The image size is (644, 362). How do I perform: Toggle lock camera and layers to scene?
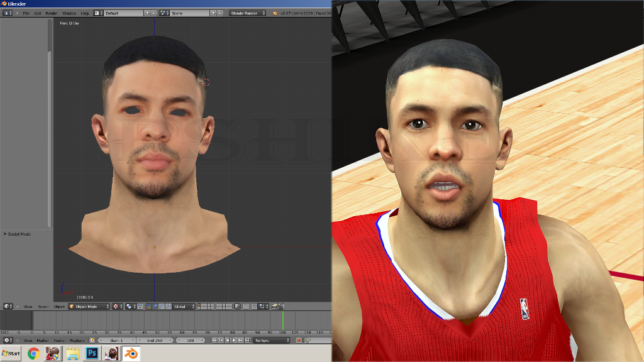pyautogui.click(x=237, y=306)
